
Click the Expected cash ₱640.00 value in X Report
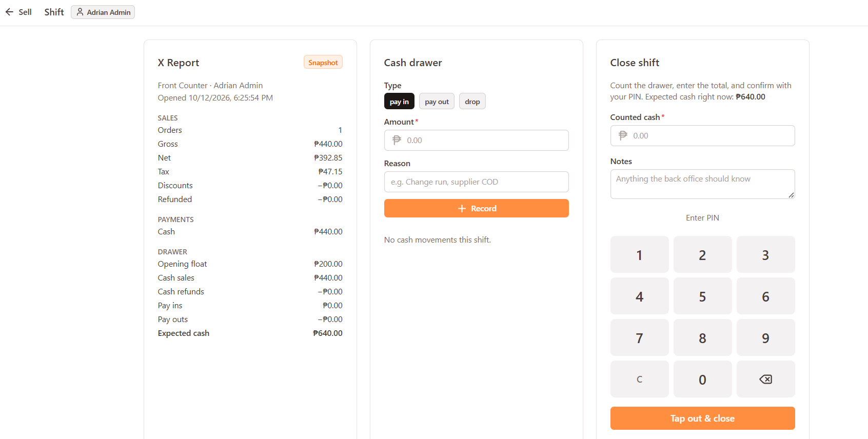(x=328, y=333)
